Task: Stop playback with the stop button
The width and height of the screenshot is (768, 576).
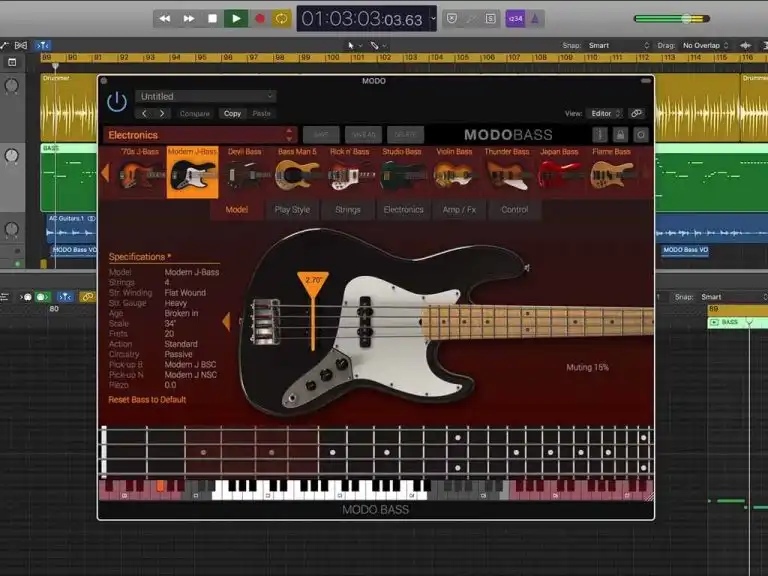Action: 212,19
